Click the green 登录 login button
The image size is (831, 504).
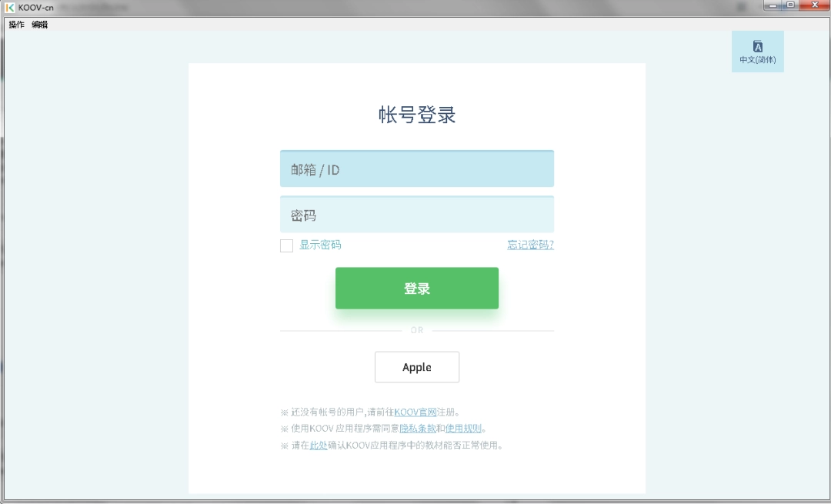(x=417, y=289)
